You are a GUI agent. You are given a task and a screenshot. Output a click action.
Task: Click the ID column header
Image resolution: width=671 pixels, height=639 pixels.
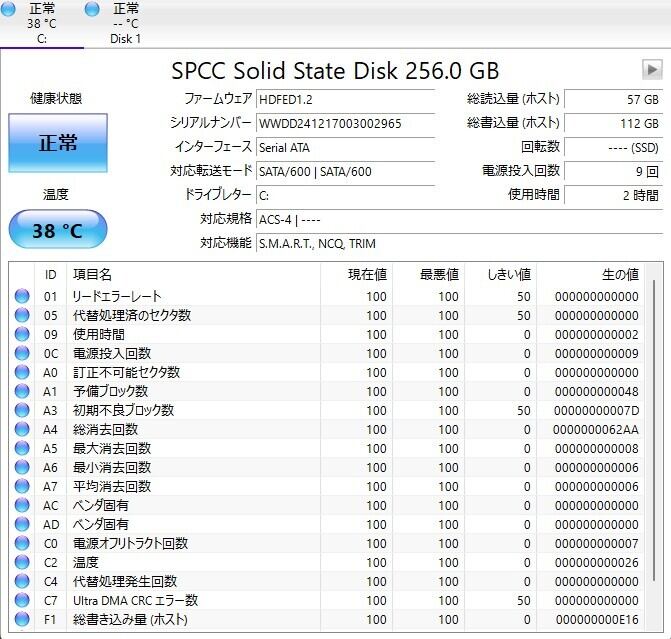(x=50, y=274)
